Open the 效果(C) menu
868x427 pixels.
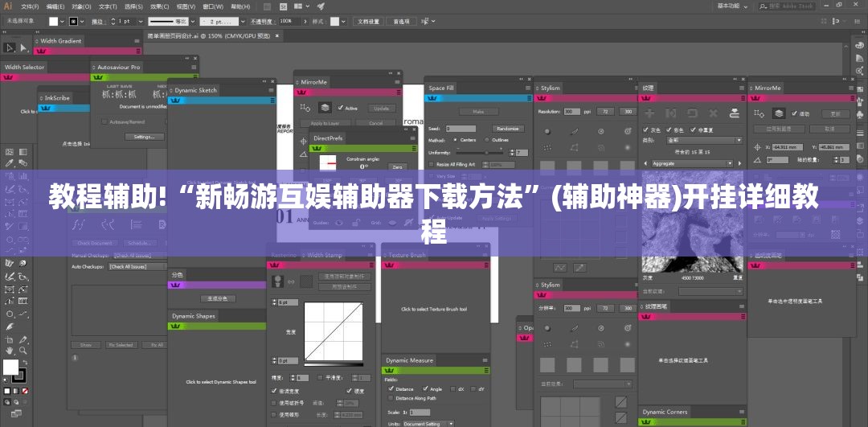coord(160,6)
